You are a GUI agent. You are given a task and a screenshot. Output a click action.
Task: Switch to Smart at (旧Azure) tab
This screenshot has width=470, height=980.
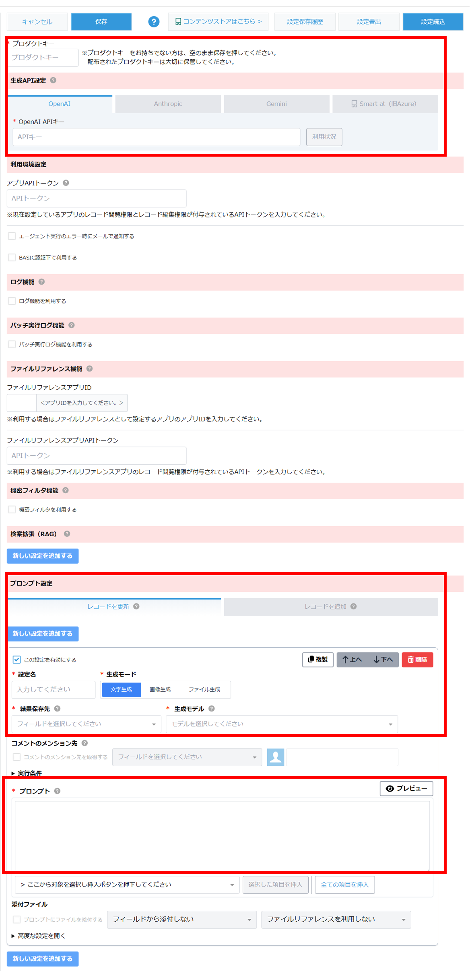(385, 104)
